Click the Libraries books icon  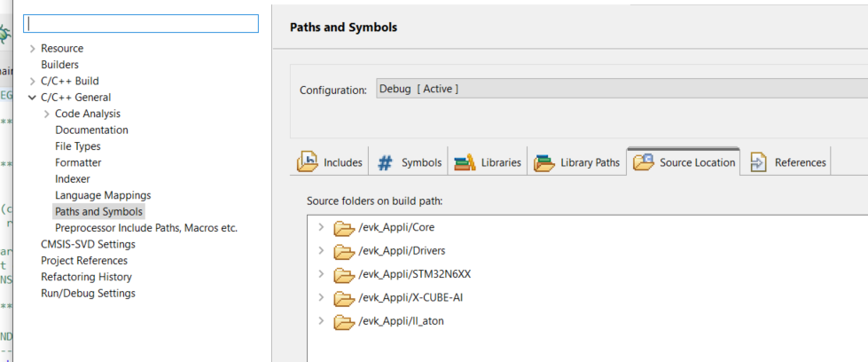465,162
